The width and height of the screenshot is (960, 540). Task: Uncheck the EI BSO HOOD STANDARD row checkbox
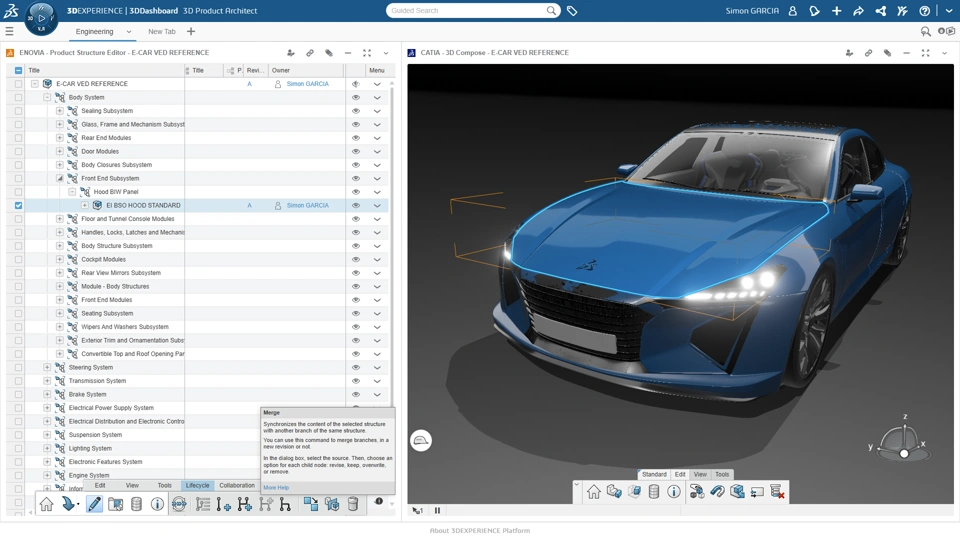click(18, 206)
